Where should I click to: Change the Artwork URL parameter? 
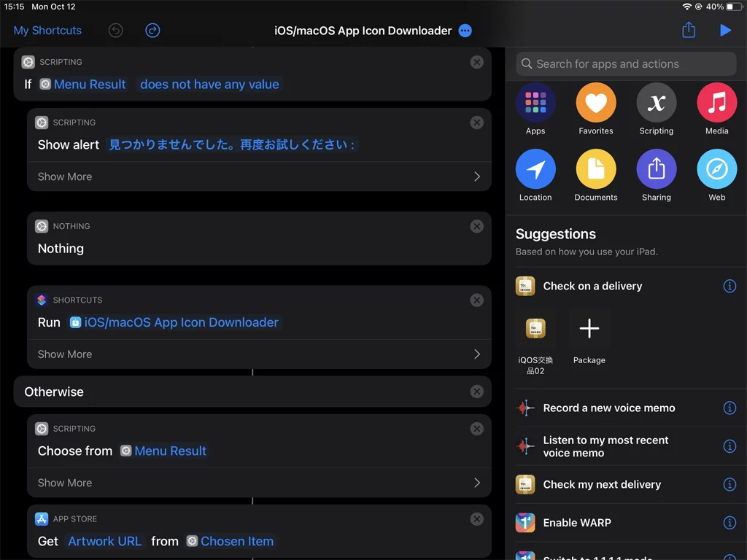point(105,542)
